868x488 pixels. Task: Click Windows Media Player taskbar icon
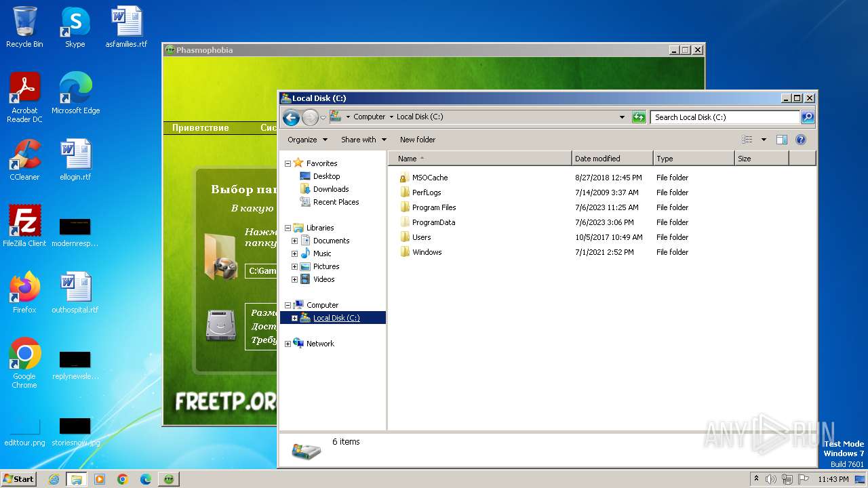[x=100, y=479]
